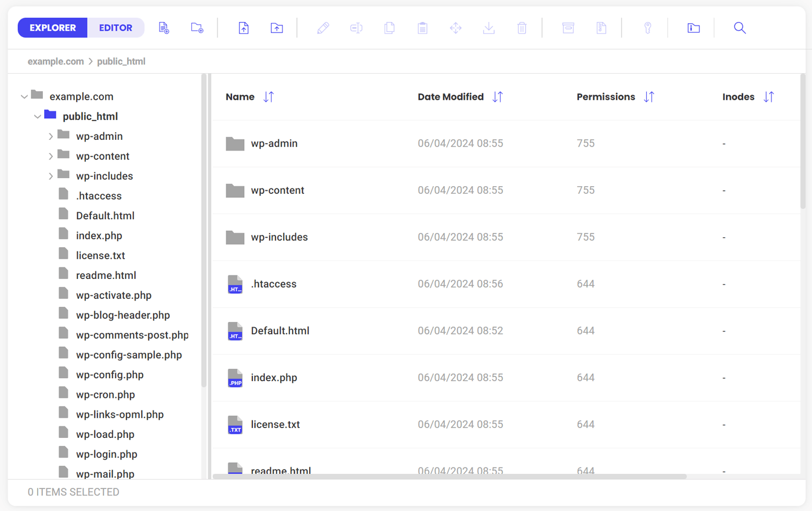Open the search icon
The image size is (812, 511).
pos(739,27)
